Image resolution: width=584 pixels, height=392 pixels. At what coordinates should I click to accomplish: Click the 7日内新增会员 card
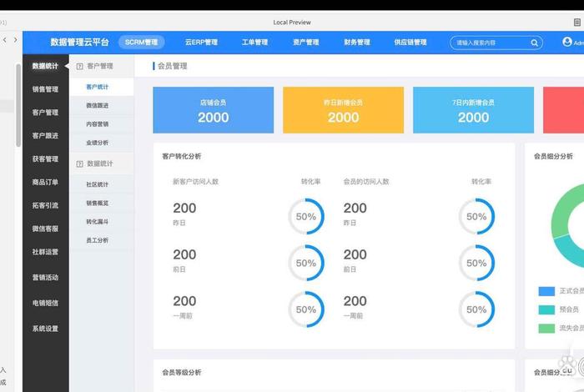(473, 110)
